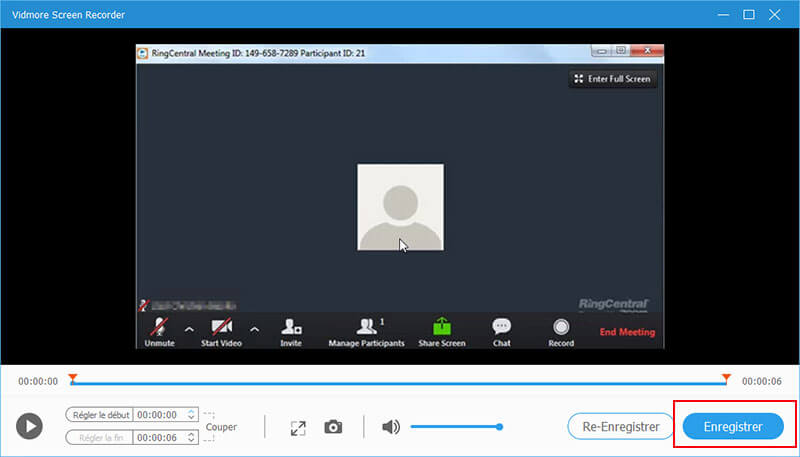Expand the arrow beside Unmute
This screenshot has height=457, width=800.
[x=189, y=328]
